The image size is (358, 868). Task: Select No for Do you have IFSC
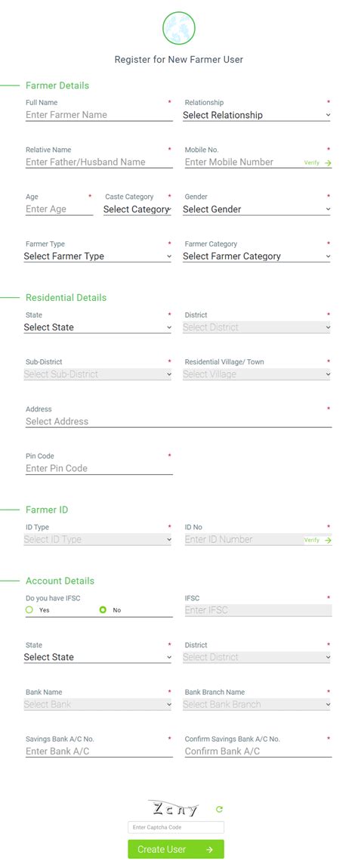103,610
